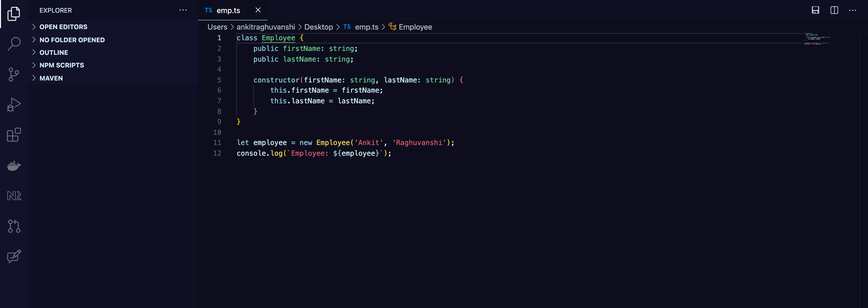Screen dimensions: 868x308
Task: Click Employee symbol in breadcrumb
Action: coord(415,27)
